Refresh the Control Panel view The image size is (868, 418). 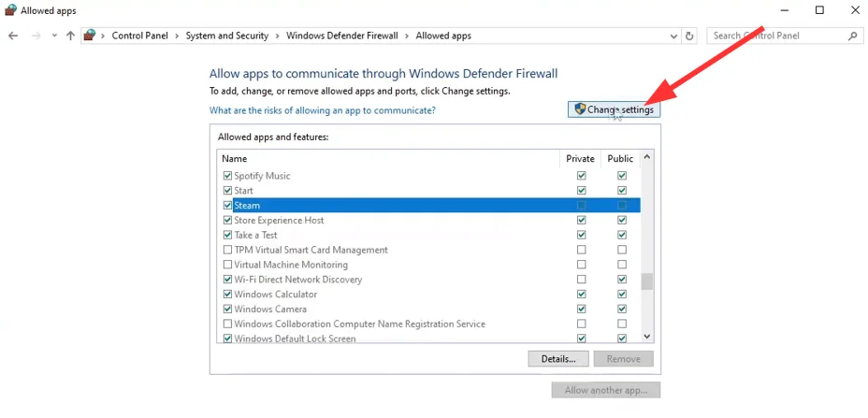pos(689,36)
